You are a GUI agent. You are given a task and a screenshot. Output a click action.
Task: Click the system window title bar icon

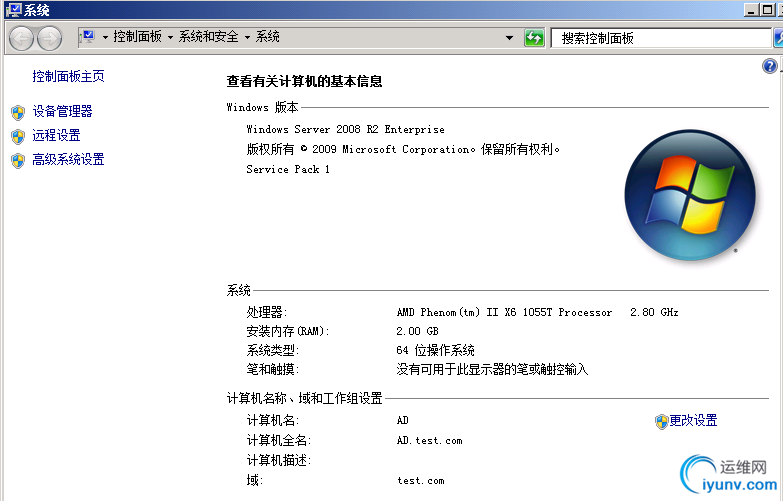[13, 9]
